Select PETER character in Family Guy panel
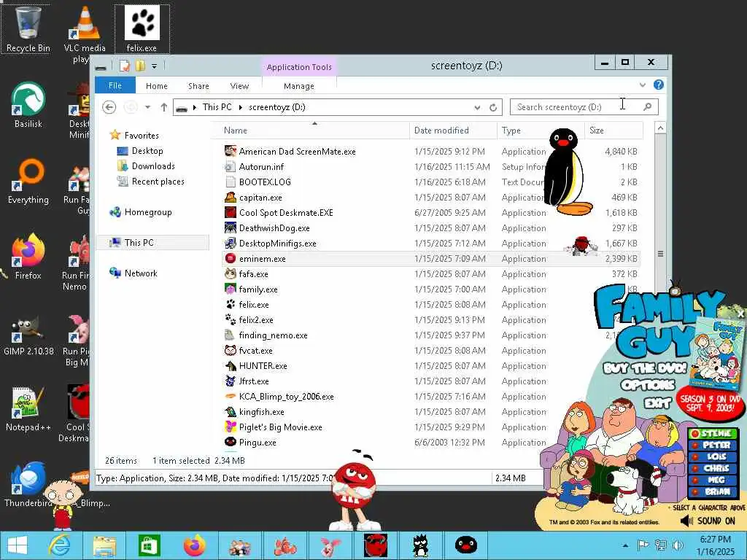The width and height of the screenshot is (747, 560). click(x=713, y=445)
